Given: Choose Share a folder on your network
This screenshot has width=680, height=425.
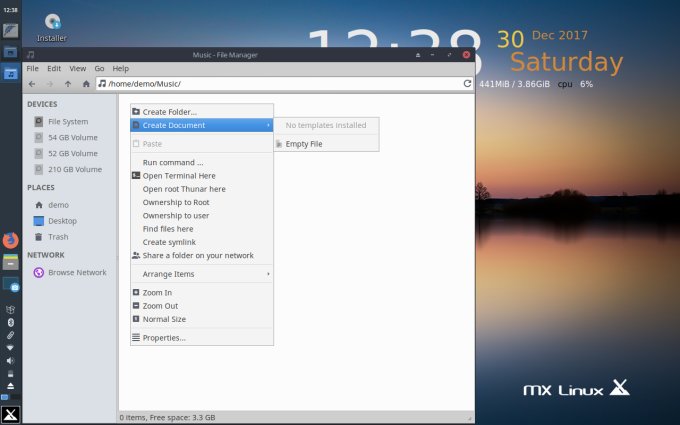Looking at the screenshot, I should [x=202, y=255].
